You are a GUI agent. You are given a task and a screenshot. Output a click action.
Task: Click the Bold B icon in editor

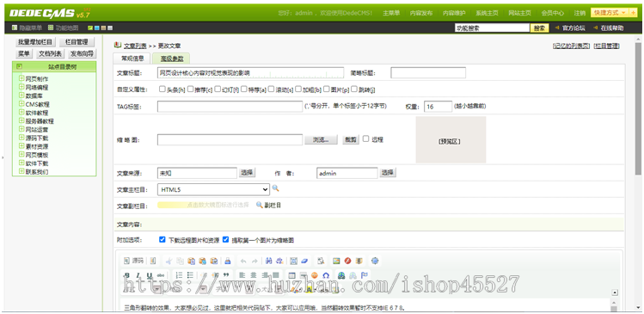pos(127,275)
